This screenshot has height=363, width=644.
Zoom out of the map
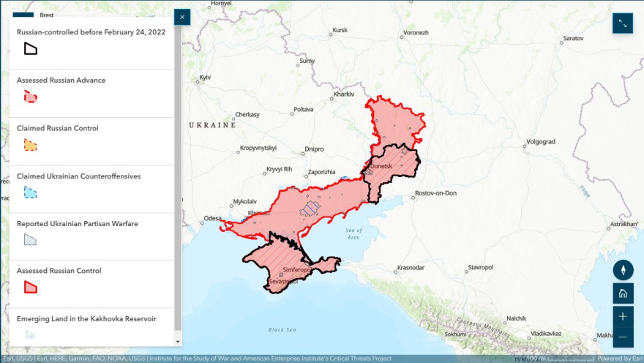(x=623, y=337)
